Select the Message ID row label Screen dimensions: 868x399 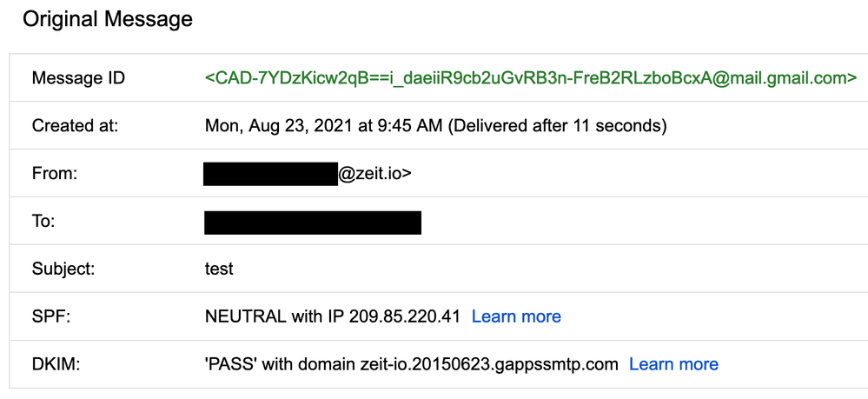(x=78, y=78)
